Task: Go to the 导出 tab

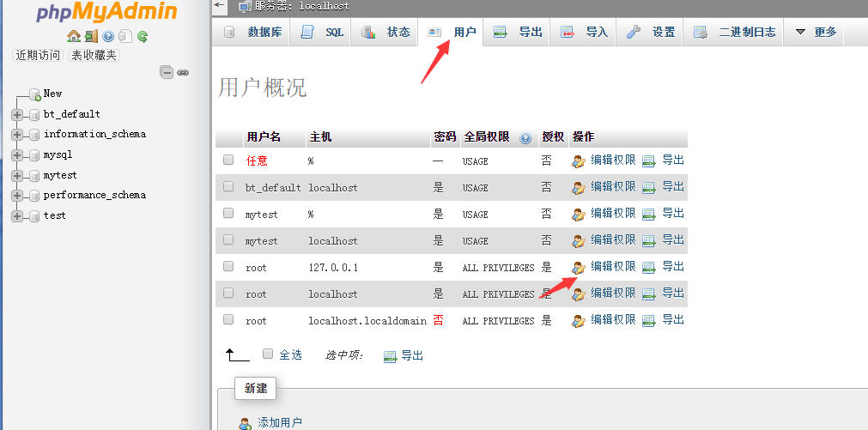Action: (x=518, y=32)
